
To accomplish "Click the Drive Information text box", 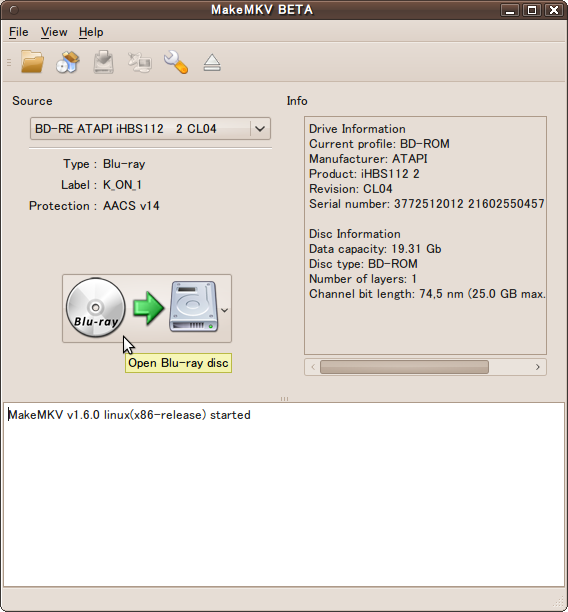I will point(425,235).
